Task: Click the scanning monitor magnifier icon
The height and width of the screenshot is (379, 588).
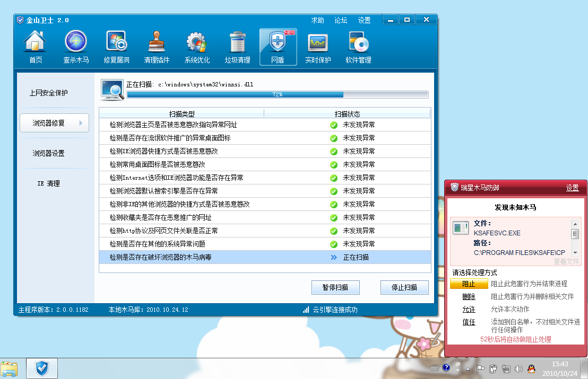Action: [112, 90]
